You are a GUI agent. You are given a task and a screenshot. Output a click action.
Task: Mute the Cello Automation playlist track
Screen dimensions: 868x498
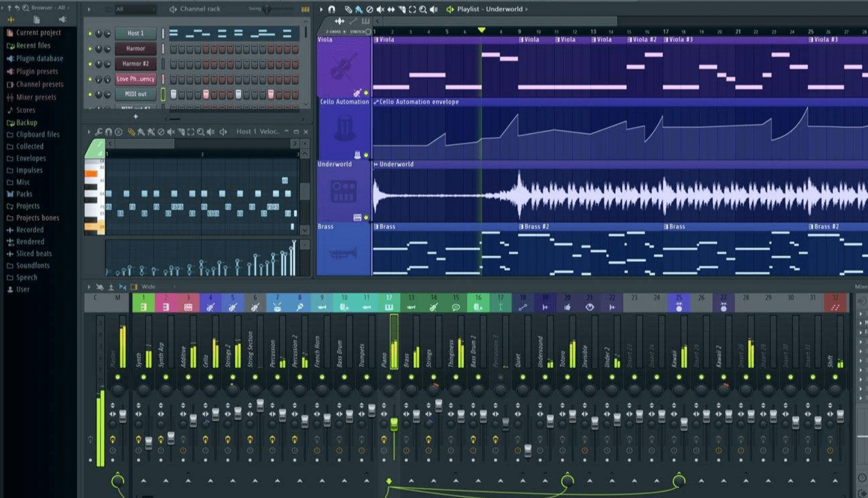tap(366, 155)
